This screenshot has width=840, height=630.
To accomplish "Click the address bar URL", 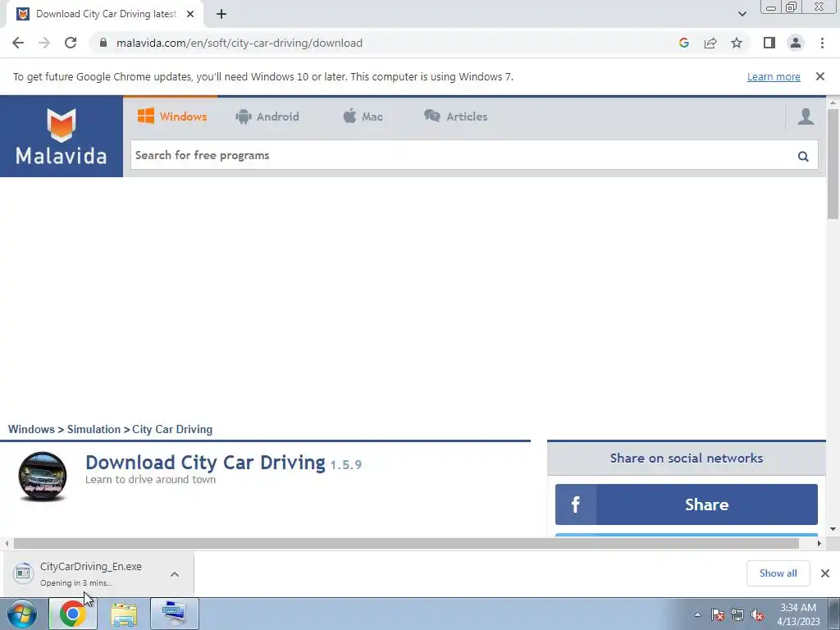I will point(239,43).
